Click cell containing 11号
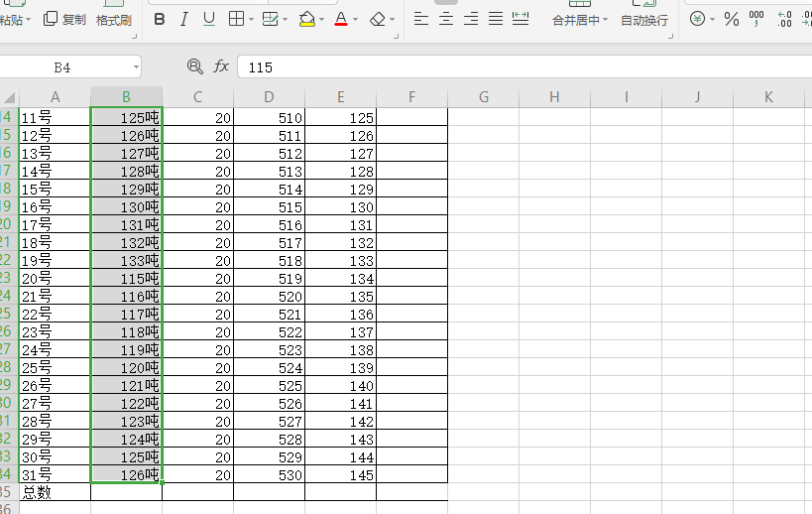Viewport: 812px width, 514px height. [55, 117]
